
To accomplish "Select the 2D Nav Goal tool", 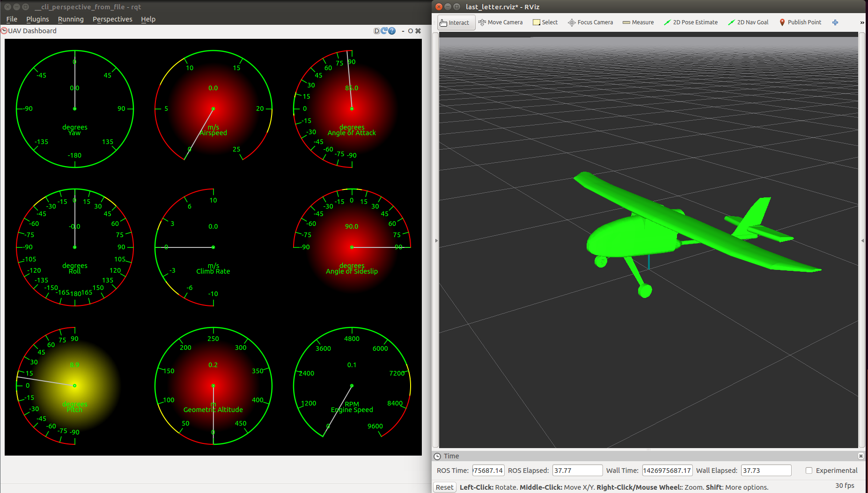I will coord(748,22).
